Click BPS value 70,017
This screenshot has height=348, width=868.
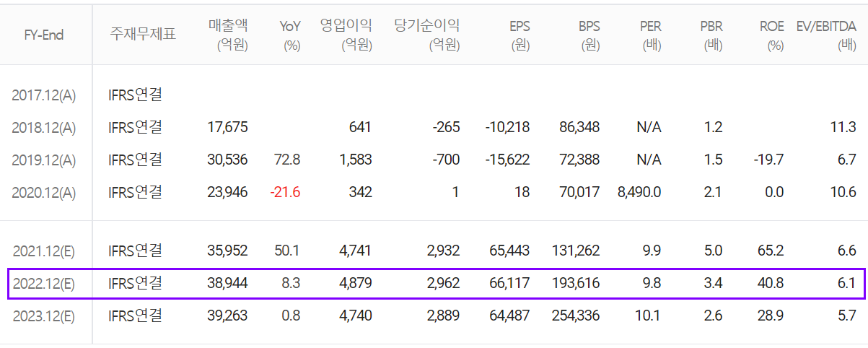tap(579, 193)
